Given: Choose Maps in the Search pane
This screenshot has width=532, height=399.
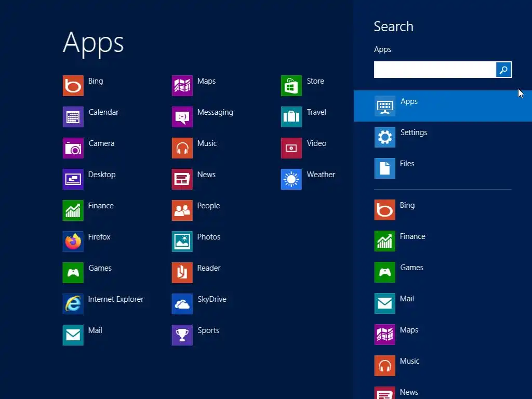Looking at the screenshot, I should (443, 335).
